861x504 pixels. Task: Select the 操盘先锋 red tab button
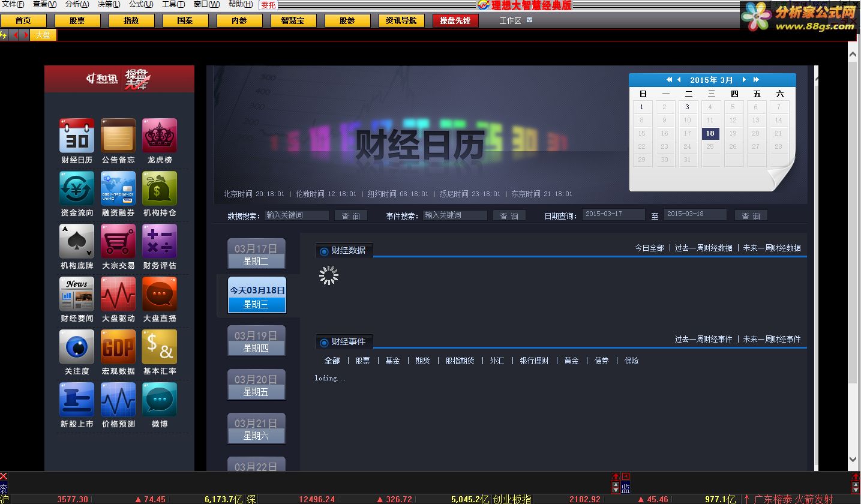coord(455,20)
